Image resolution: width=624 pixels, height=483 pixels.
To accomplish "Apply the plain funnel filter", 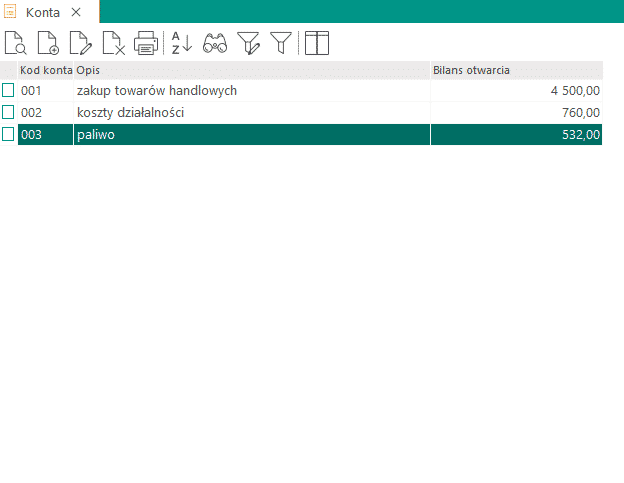I will pyautogui.click(x=281, y=43).
